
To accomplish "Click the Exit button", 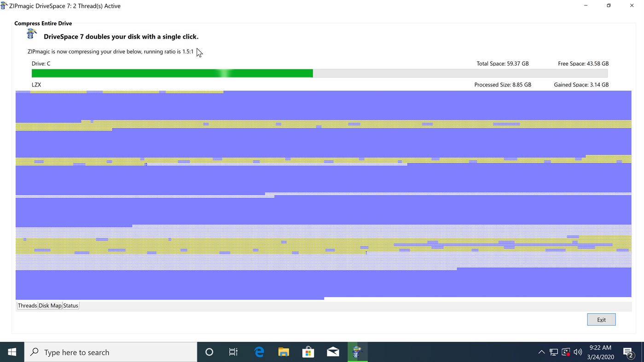I will (x=601, y=319).
